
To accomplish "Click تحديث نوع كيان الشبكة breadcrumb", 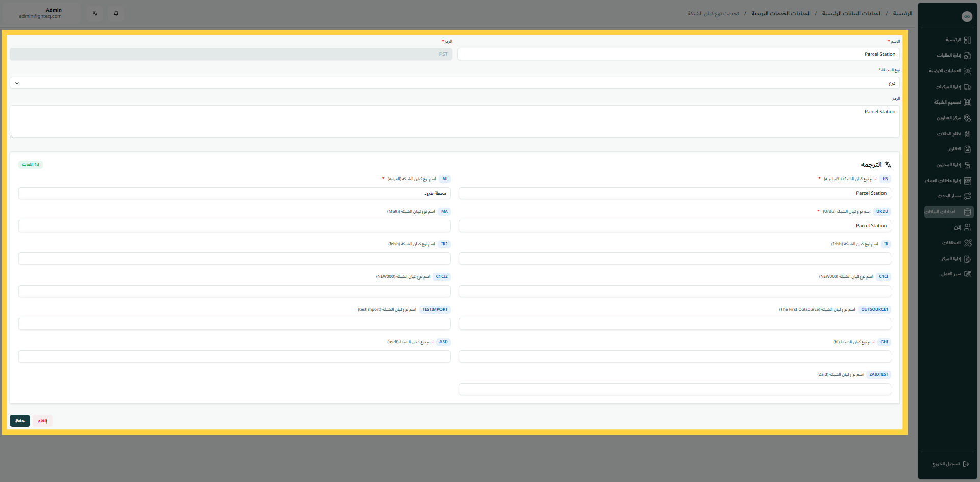I will click(713, 14).
